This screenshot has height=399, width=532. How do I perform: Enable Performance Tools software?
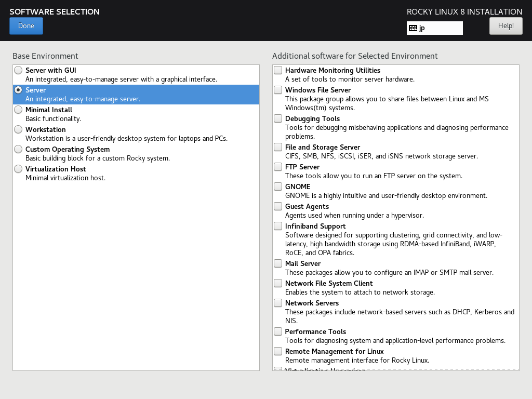[277, 331]
